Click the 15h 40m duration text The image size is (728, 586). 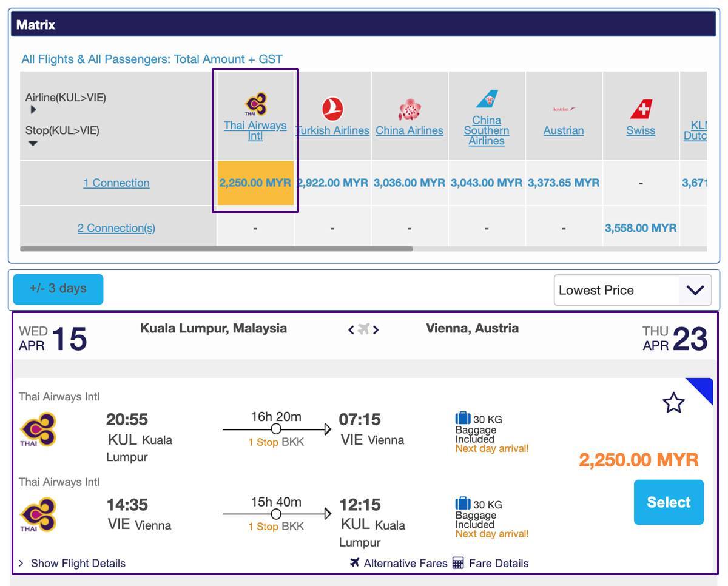pyautogui.click(x=276, y=502)
